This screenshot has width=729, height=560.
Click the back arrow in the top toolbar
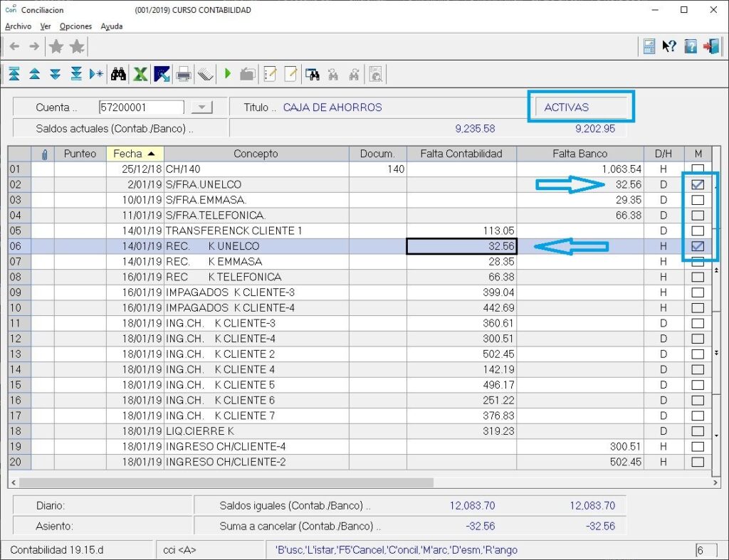14,46
